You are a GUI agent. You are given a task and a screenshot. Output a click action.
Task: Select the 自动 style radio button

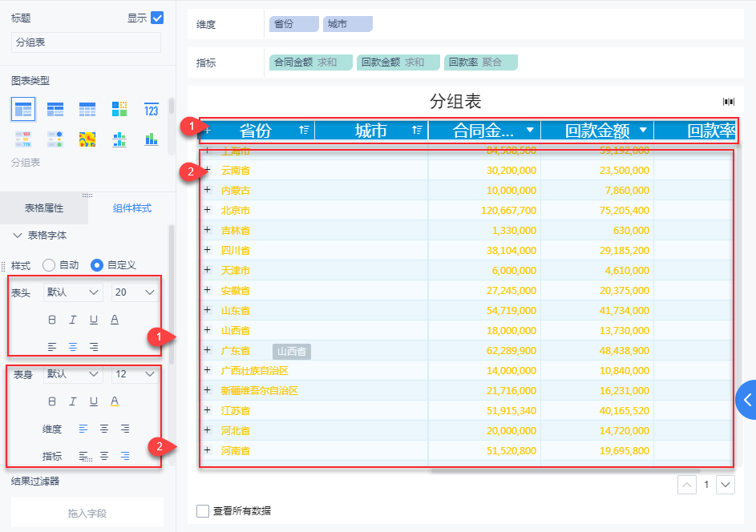click(x=49, y=265)
